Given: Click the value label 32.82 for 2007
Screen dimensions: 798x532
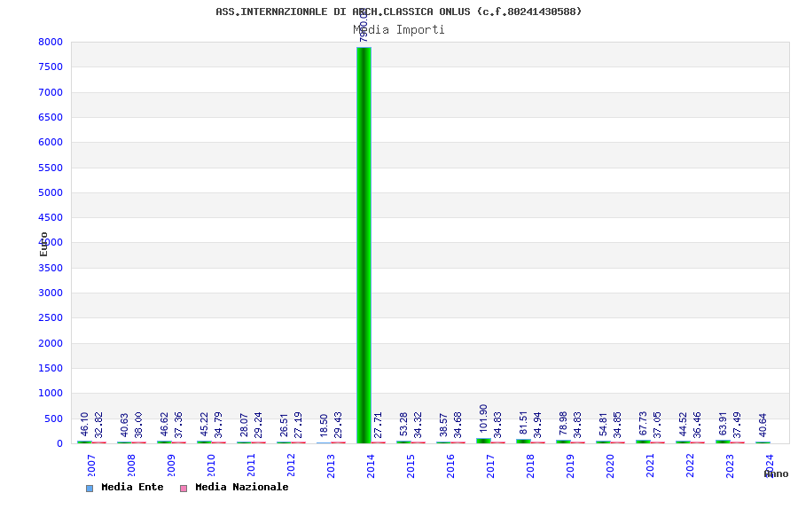Looking at the screenshot, I should coord(98,425).
